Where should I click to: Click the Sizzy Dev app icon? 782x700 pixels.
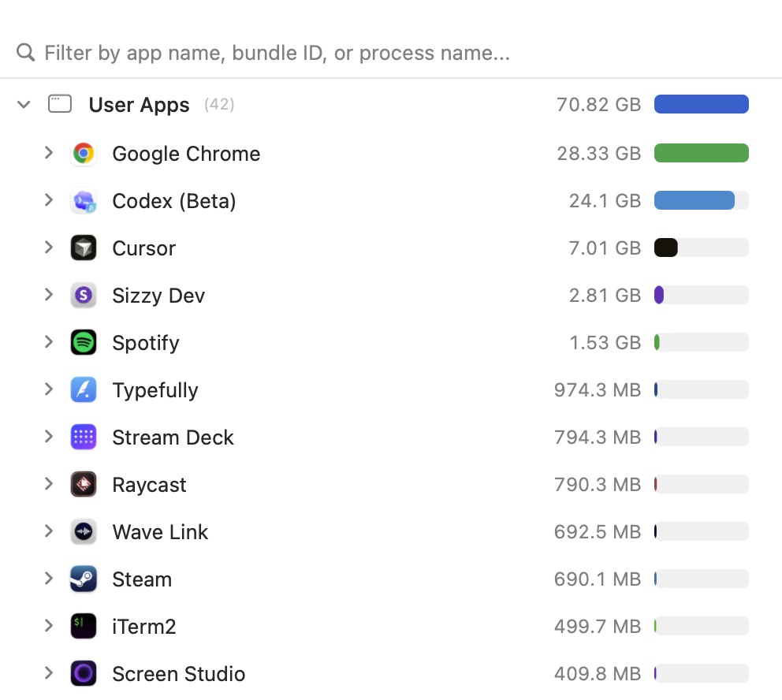point(84,295)
